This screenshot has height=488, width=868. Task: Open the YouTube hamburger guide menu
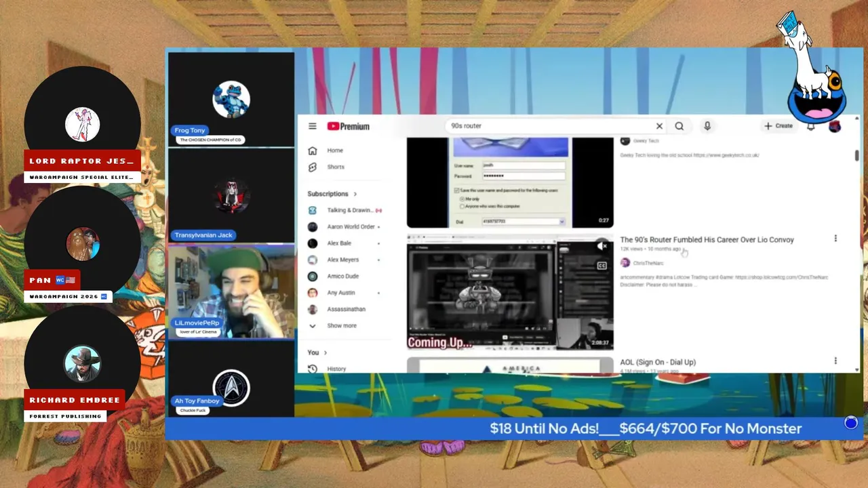(312, 126)
